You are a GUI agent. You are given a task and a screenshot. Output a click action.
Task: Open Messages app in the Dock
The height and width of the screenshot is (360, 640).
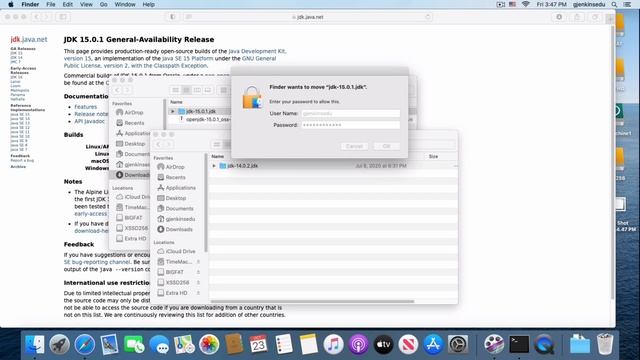click(x=159, y=344)
